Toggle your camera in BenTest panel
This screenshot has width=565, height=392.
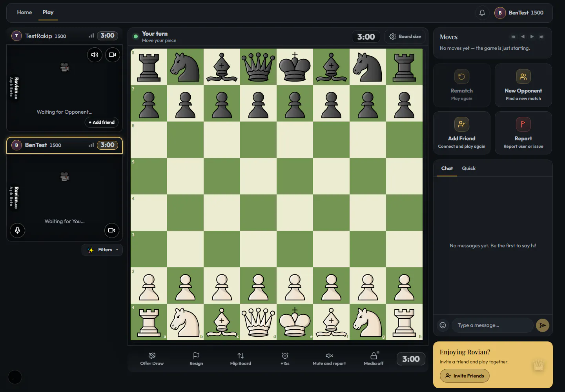click(112, 230)
